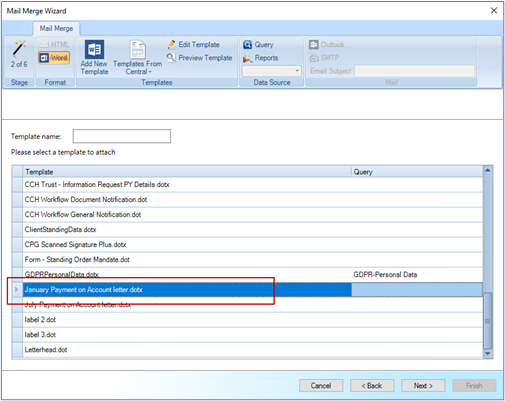This screenshot has width=505, height=401.
Task: Select the HTML format option
Action: (x=53, y=44)
